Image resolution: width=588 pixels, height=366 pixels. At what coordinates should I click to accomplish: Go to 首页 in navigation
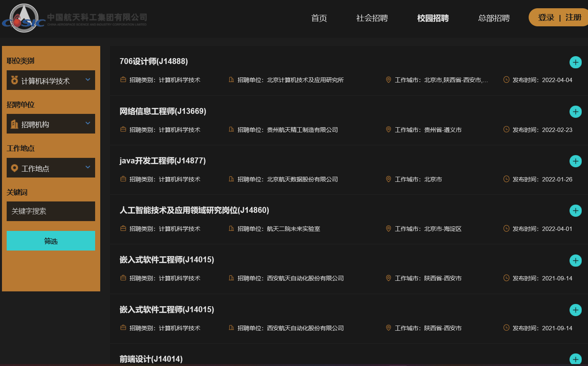[319, 18]
